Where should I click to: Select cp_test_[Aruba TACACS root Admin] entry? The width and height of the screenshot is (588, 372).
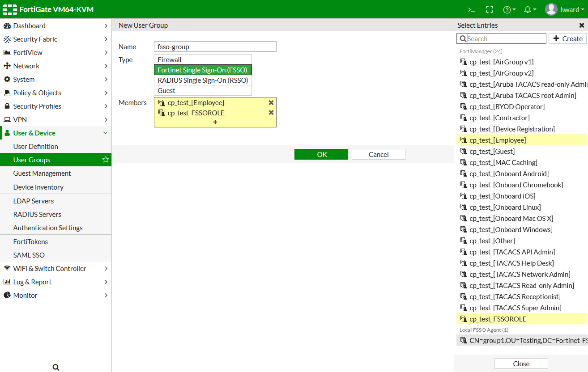coord(521,96)
